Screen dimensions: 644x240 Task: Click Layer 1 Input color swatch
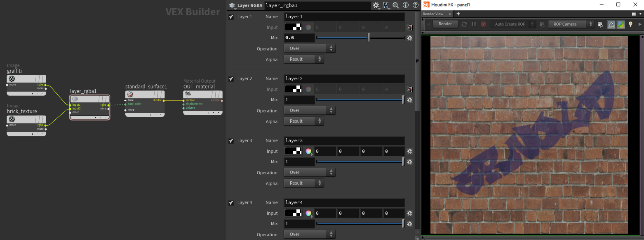coord(293,27)
